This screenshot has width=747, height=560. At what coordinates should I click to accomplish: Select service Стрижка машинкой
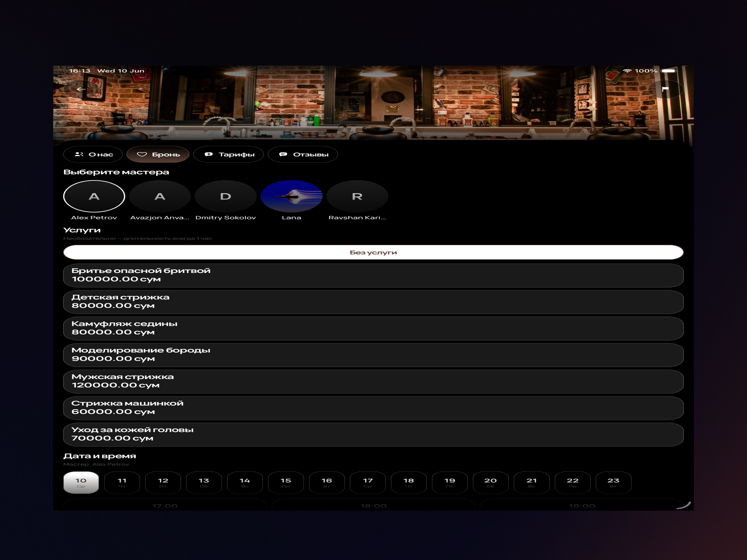tap(373, 408)
